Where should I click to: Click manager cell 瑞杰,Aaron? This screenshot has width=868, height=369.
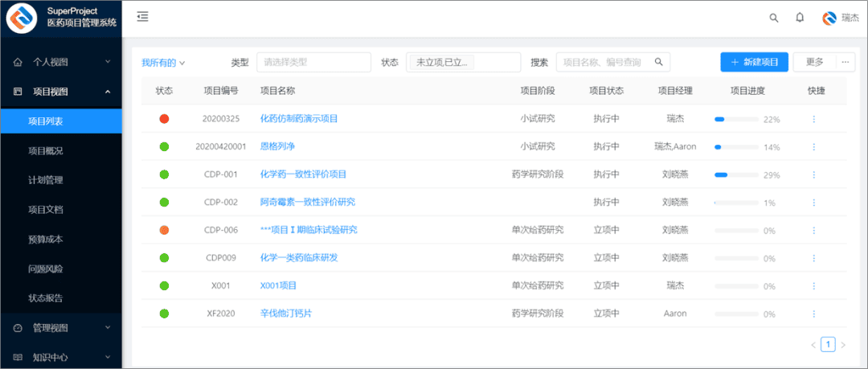pyautogui.click(x=675, y=147)
